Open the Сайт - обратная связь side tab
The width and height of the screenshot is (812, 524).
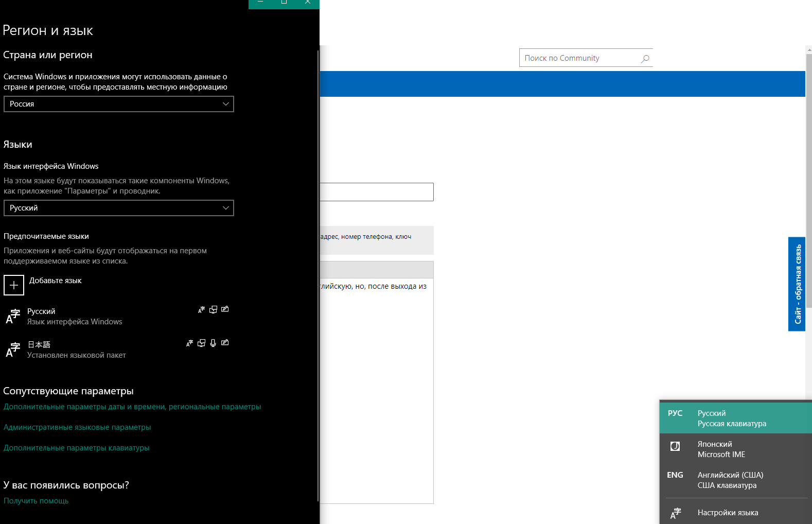click(797, 284)
